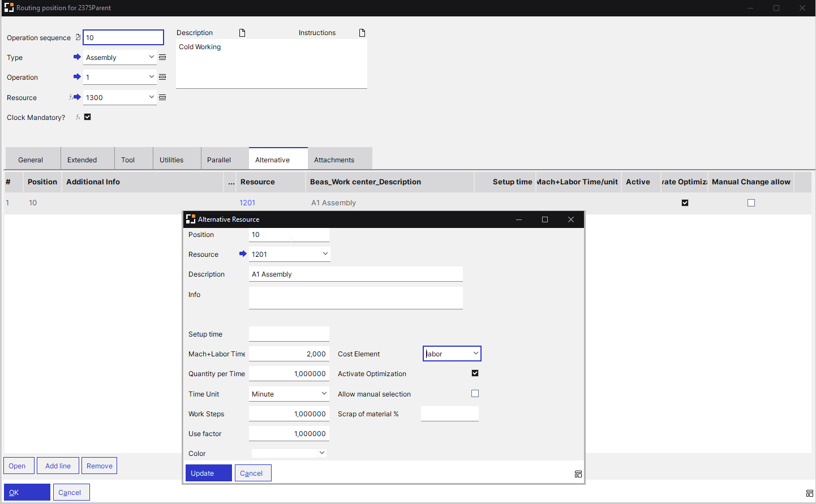Click the layout icon in Alternative Resource dialog

[578, 474]
